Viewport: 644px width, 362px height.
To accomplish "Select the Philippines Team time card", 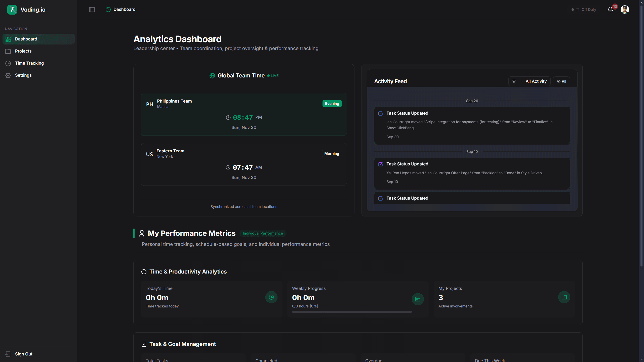I will tap(244, 114).
